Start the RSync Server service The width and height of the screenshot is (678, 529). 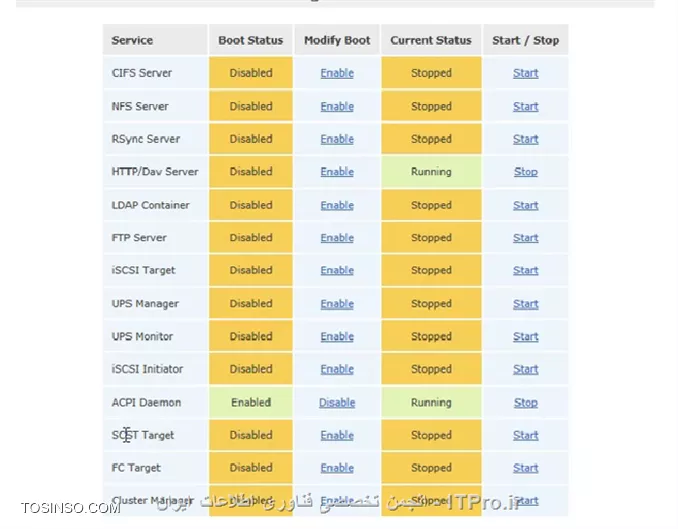(x=525, y=139)
